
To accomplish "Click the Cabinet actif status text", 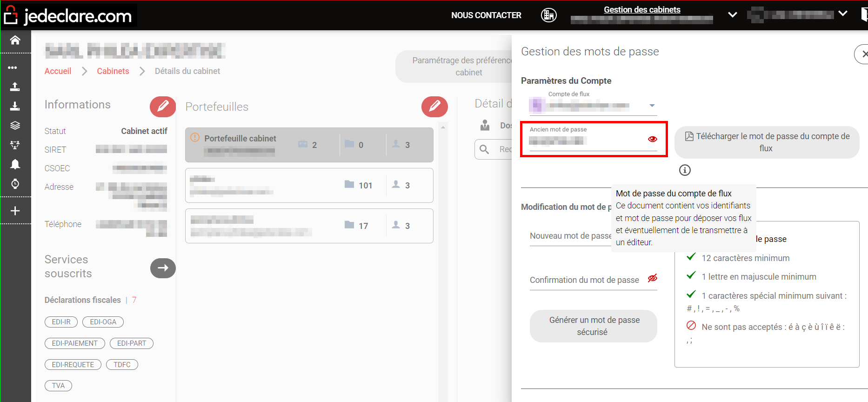I will point(144,131).
